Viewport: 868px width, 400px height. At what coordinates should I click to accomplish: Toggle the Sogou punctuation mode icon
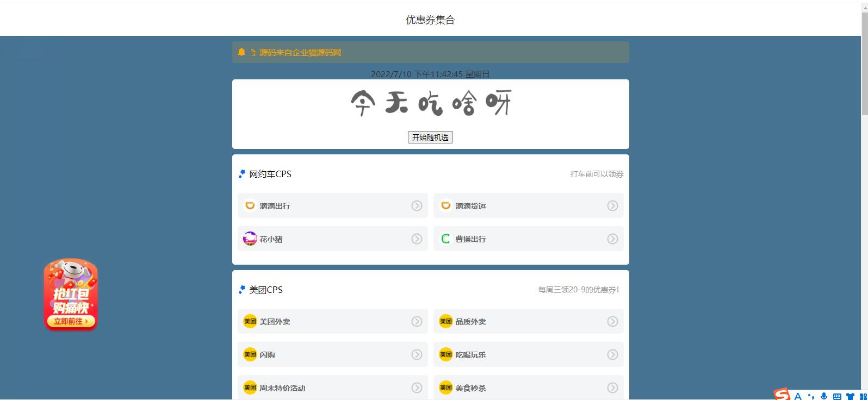tap(811, 396)
